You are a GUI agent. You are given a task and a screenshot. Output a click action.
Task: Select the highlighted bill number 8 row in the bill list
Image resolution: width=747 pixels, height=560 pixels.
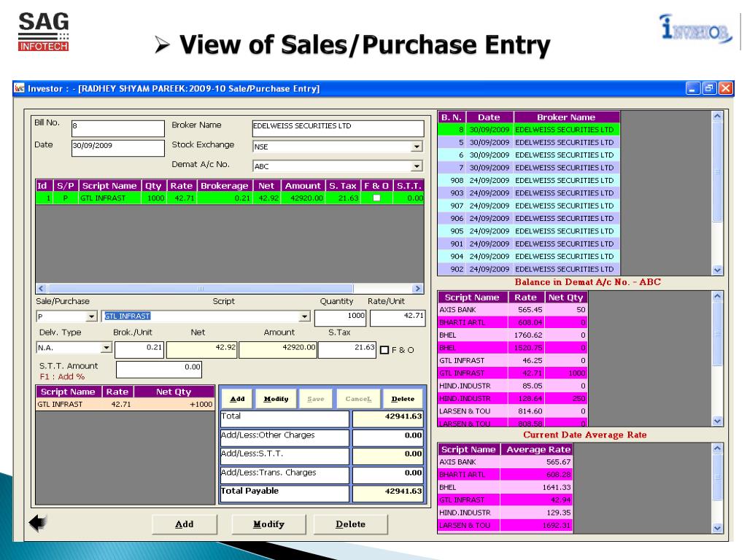(x=529, y=130)
